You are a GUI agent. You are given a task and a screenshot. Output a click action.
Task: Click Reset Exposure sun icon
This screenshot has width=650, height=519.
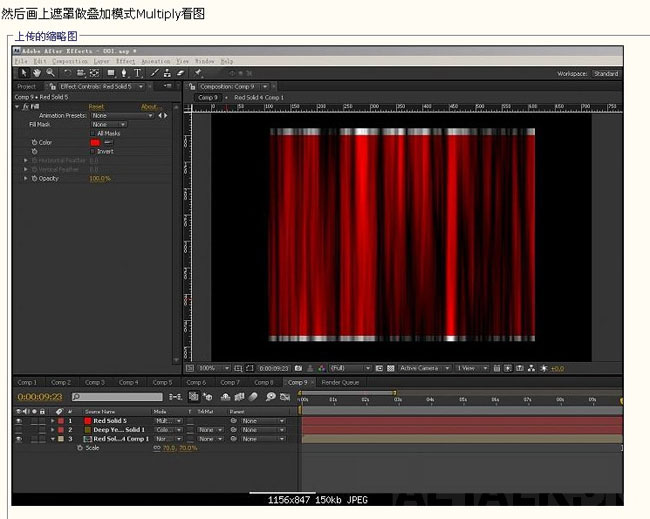544,368
